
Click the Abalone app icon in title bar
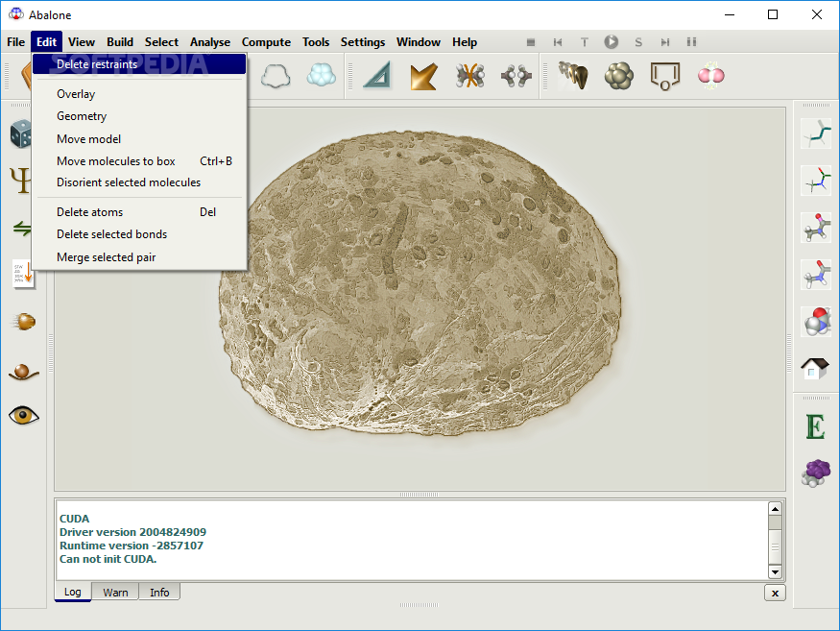(16, 14)
